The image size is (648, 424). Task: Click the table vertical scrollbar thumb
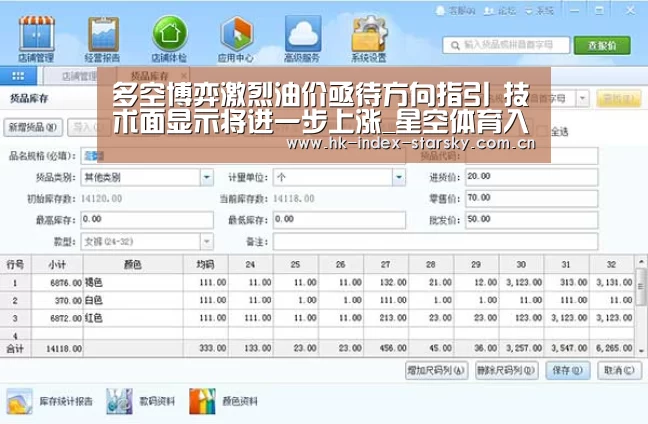(641, 286)
